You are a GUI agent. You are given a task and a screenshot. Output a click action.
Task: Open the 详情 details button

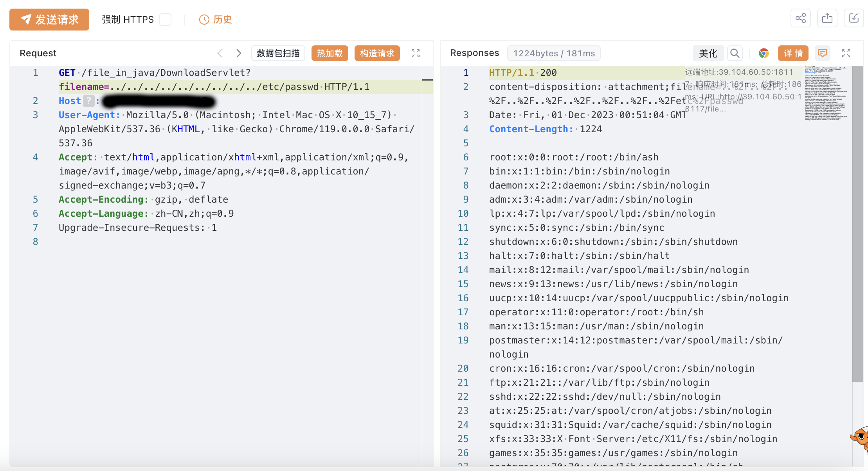(793, 53)
